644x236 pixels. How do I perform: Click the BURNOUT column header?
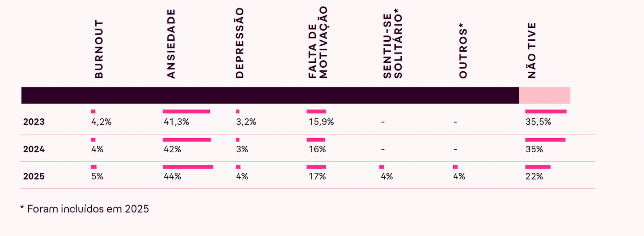pos(99,49)
